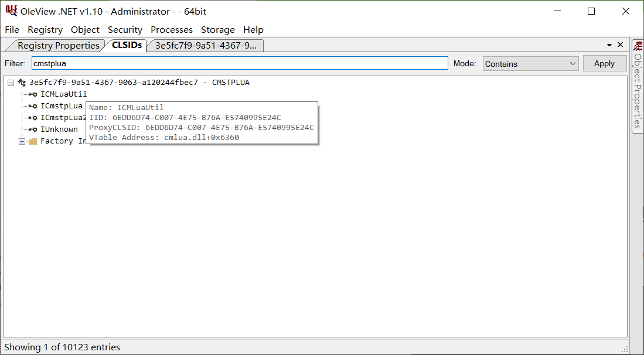Select the ICmstpLua2 interface row
Viewport: 644px width, 355px height.
pyautogui.click(x=63, y=117)
